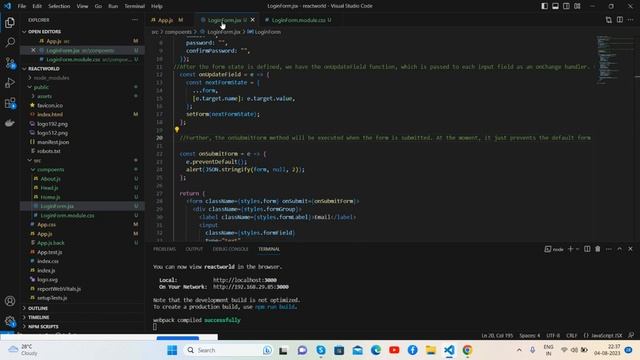Click the Spaces: 4 indentation indicator

tap(529, 335)
